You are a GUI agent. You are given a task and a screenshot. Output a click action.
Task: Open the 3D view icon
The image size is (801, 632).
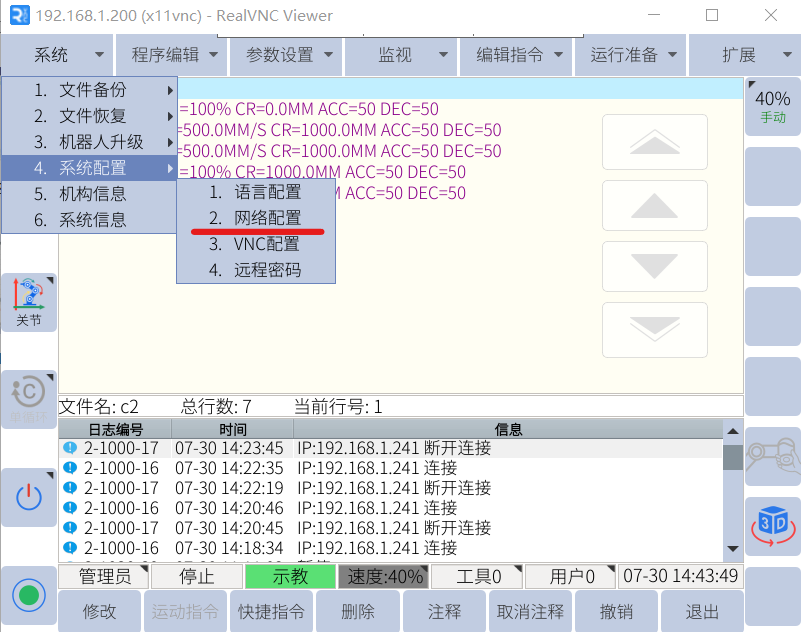(773, 524)
